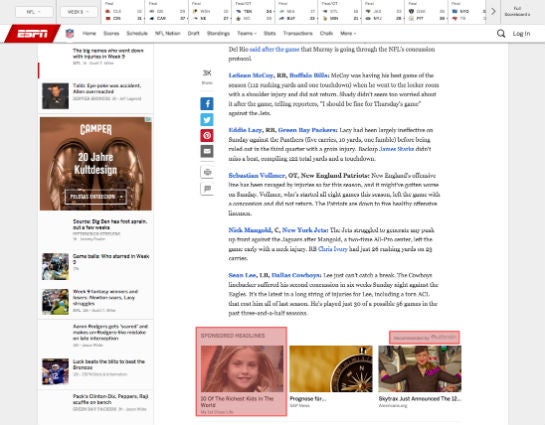This screenshot has height=425, width=545.
Task: Click the 'Recommended by Outbrain' label
Action: (424, 337)
